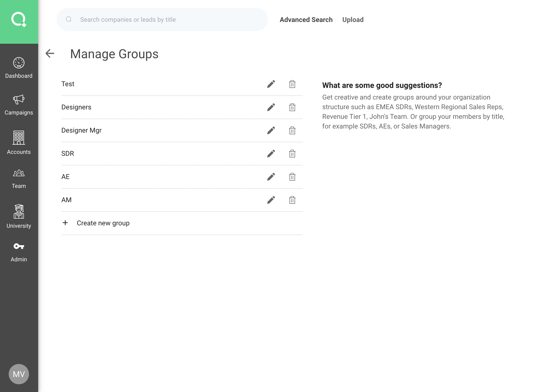Open the MV user avatar menu

coord(19,374)
